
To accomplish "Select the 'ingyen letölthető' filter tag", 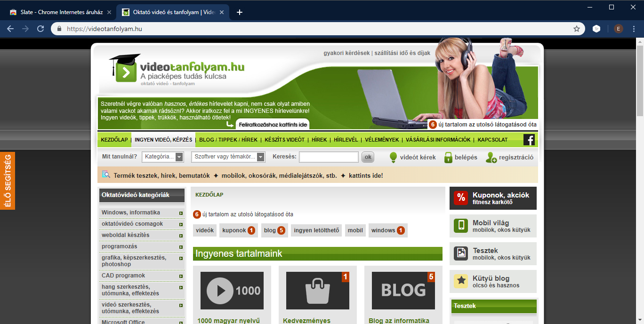I will point(316,230).
